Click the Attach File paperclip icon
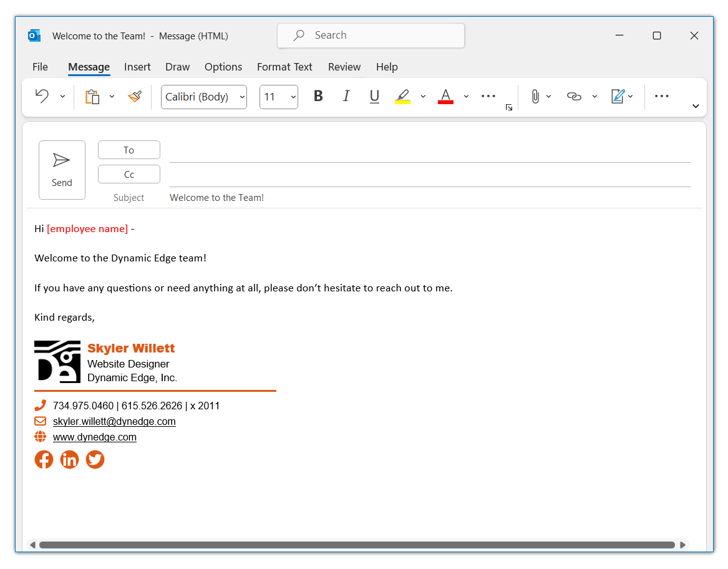The height and width of the screenshot is (569, 728). click(535, 97)
